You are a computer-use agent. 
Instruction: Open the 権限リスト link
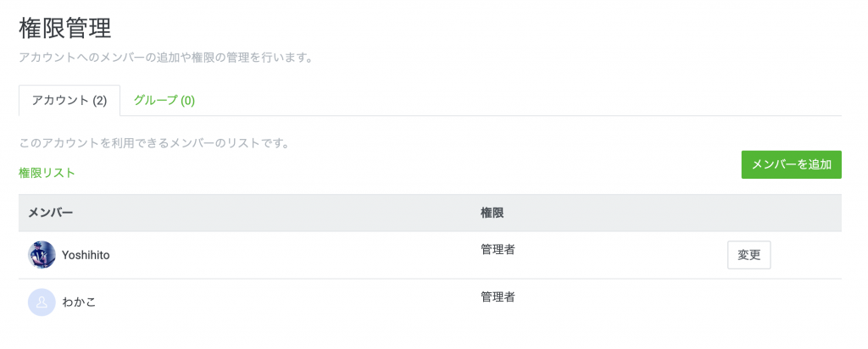[47, 173]
